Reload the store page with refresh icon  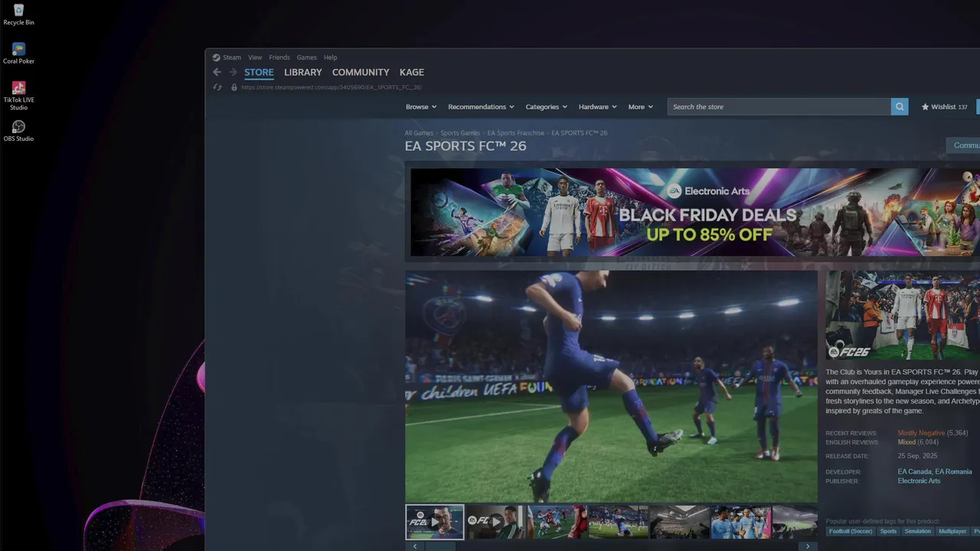(x=217, y=87)
